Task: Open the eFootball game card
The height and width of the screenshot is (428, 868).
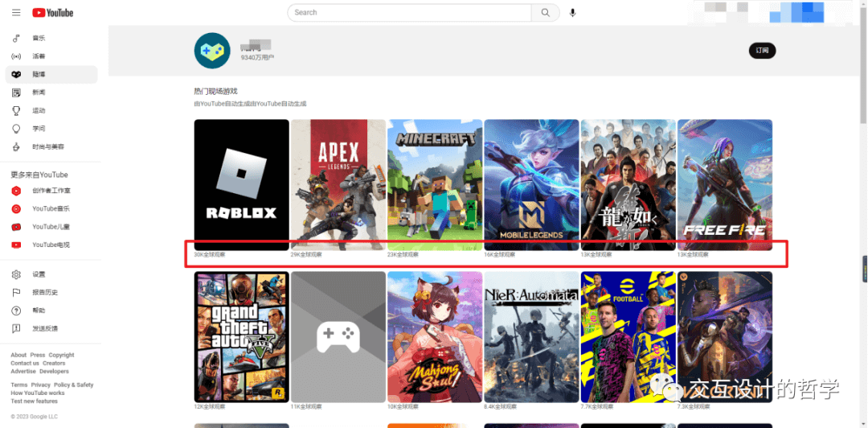Action: (x=628, y=336)
